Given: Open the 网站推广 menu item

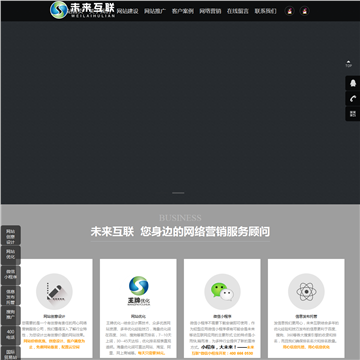Looking at the screenshot, I should [155, 11].
